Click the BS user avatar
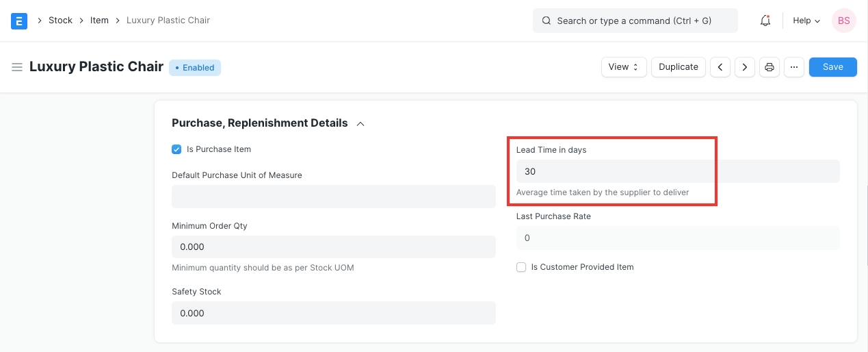 (x=843, y=21)
